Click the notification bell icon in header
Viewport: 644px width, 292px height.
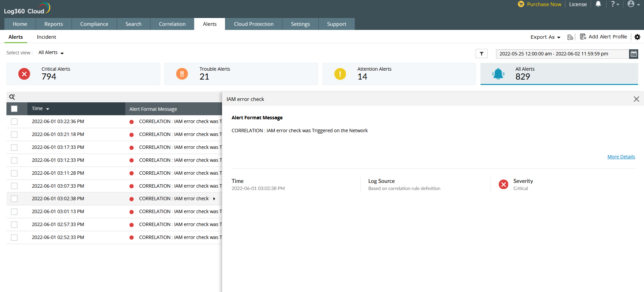coord(598,4)
